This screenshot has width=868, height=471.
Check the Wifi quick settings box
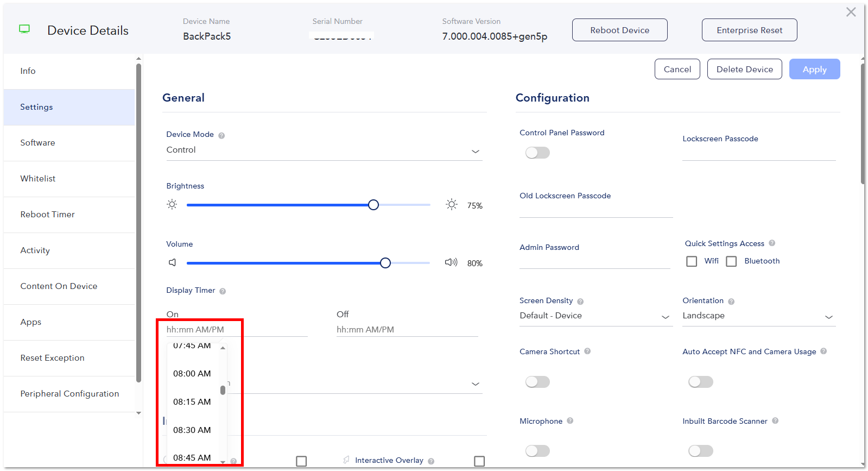coord(692,261)
